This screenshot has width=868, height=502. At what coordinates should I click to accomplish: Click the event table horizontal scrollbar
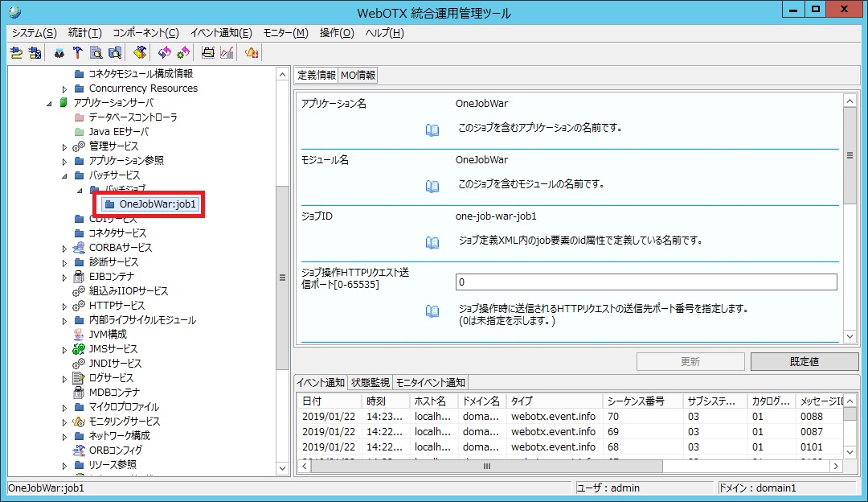563,466
